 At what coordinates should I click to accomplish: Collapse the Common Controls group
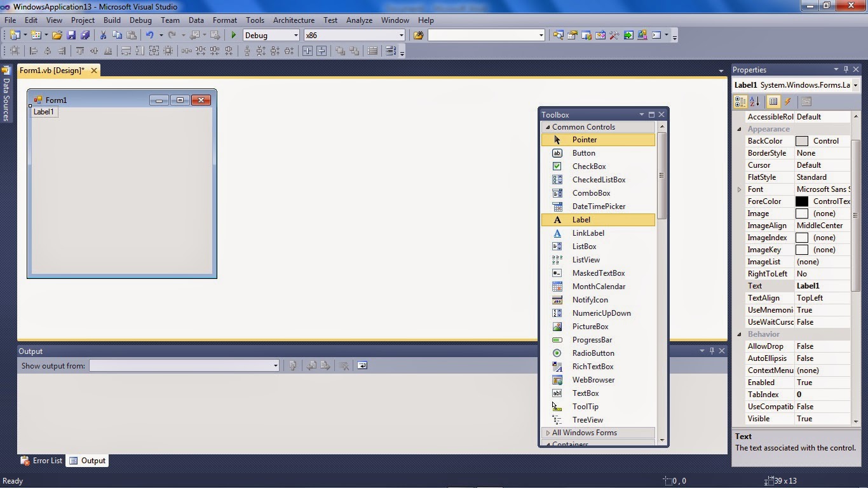tap(583, 126)
